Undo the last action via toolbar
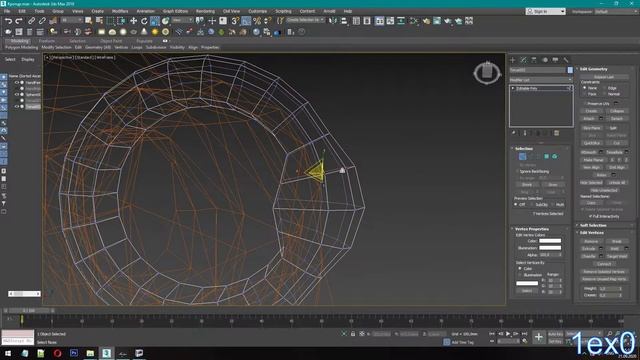Image resolution: width=640 pixels, height=360 pixels. pos(8,21)
